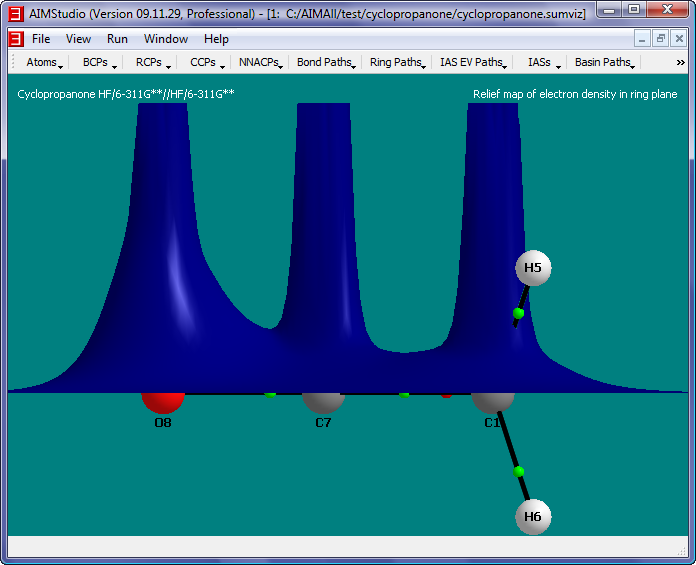This screenshot has width=696, height=565.
Task: Open the NNACPs dropdown
Action: point(261,62)
